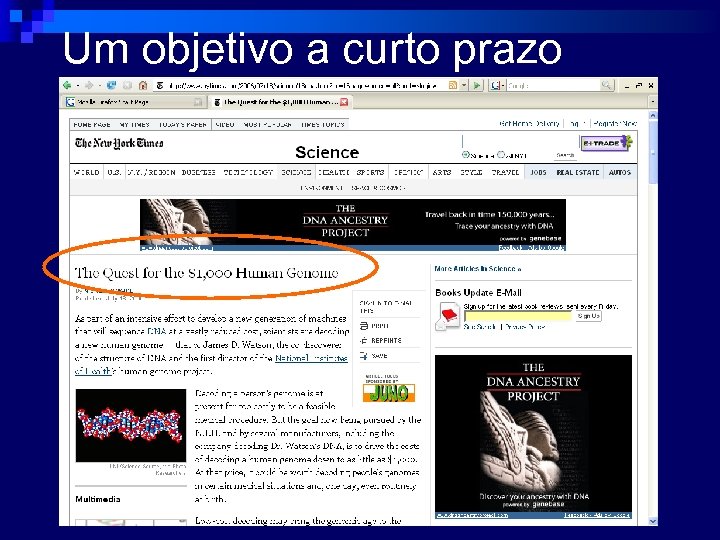Click the Google search input box

(x=553, y=85)
